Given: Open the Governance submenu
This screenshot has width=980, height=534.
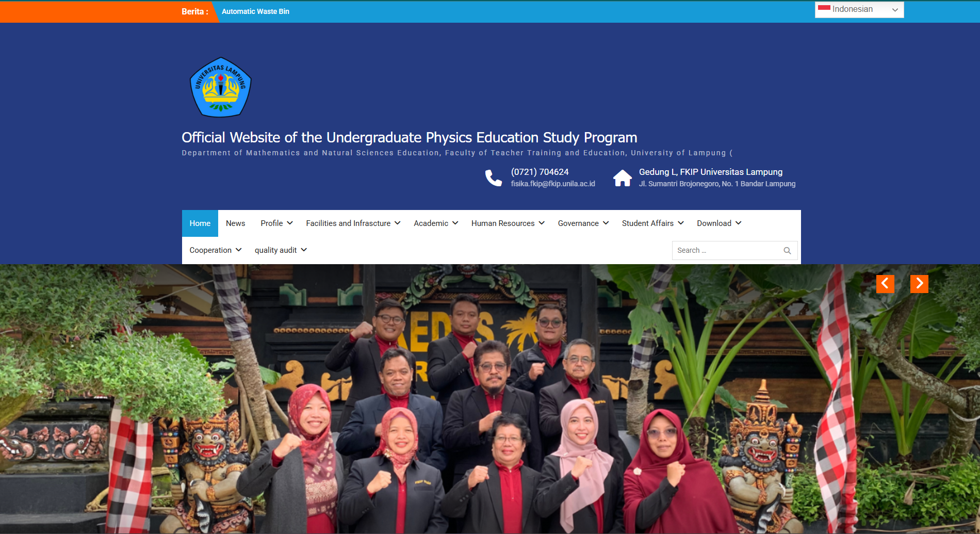Looking at the screenshot, I should 583,223.
